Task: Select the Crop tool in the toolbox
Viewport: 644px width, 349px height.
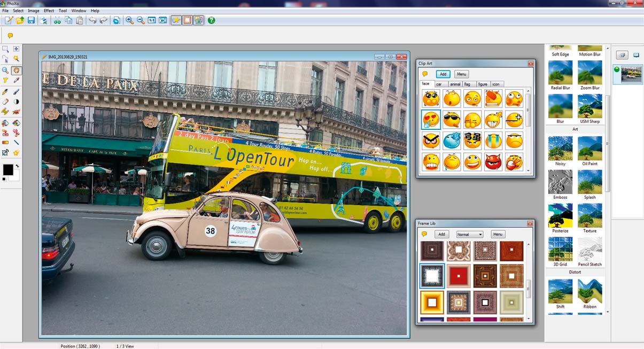Action: [5, 153]
